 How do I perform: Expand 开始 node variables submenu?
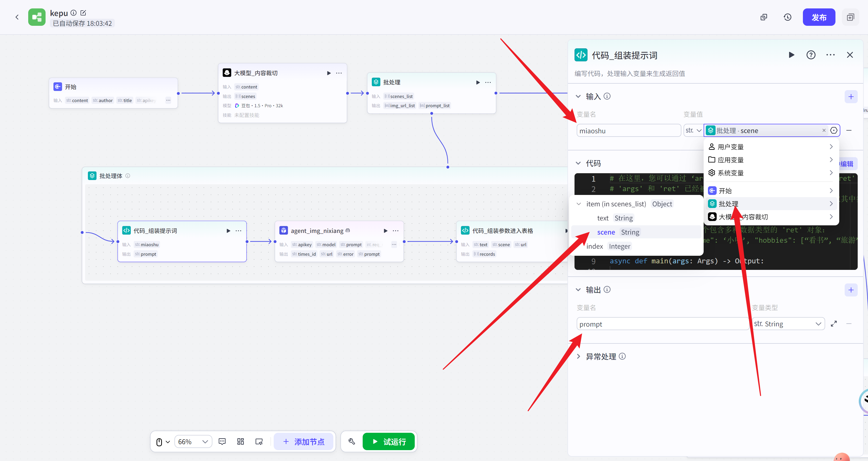click(771, 191)
